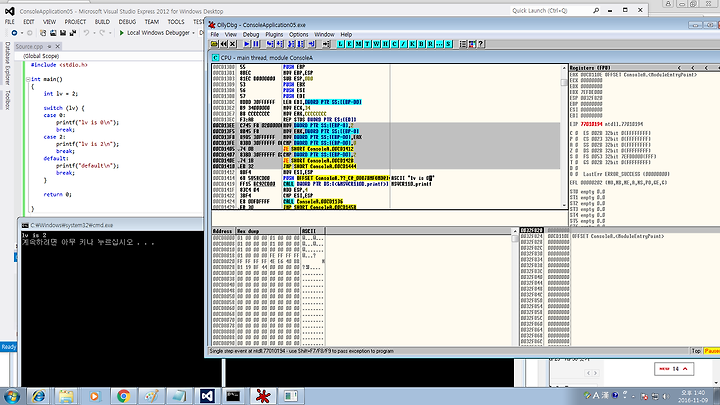The height and width of the screenshot is (405, 720).
Task: Restart program button in OllyDbg toolbar
Action: tap(224, 44)
